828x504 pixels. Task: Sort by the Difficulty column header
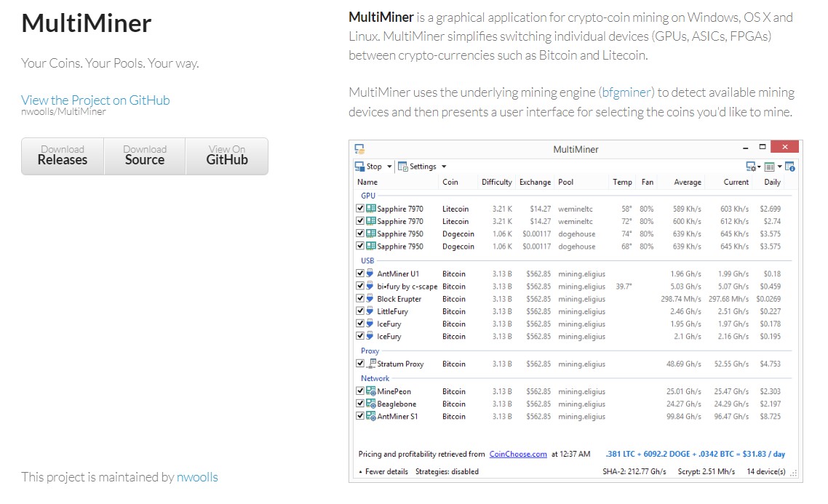(496, 182)
